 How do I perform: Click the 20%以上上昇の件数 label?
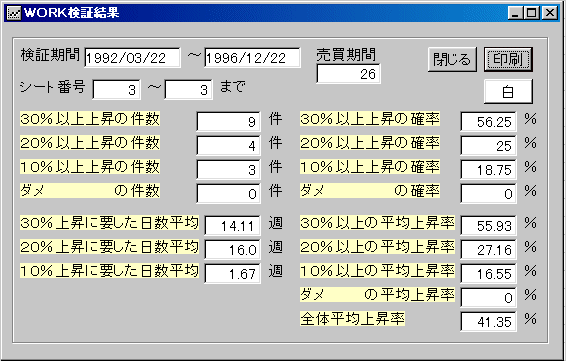[x=90, y=143]
